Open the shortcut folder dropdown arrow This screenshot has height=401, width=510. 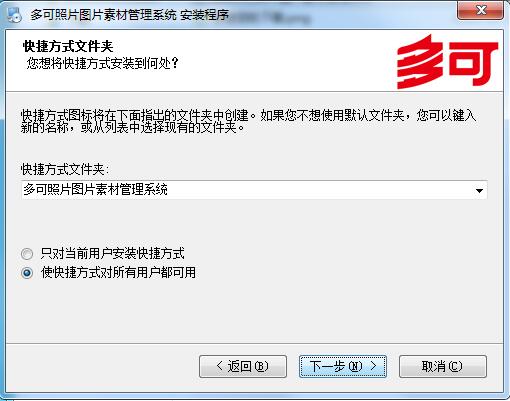pyautogui.click(x=479, y=191)
